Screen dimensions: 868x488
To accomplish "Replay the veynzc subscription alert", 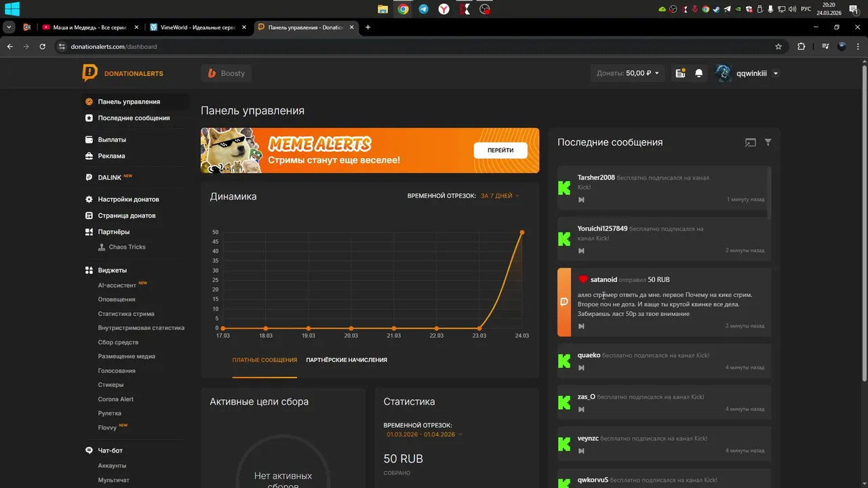I will (x=581, y=451).
